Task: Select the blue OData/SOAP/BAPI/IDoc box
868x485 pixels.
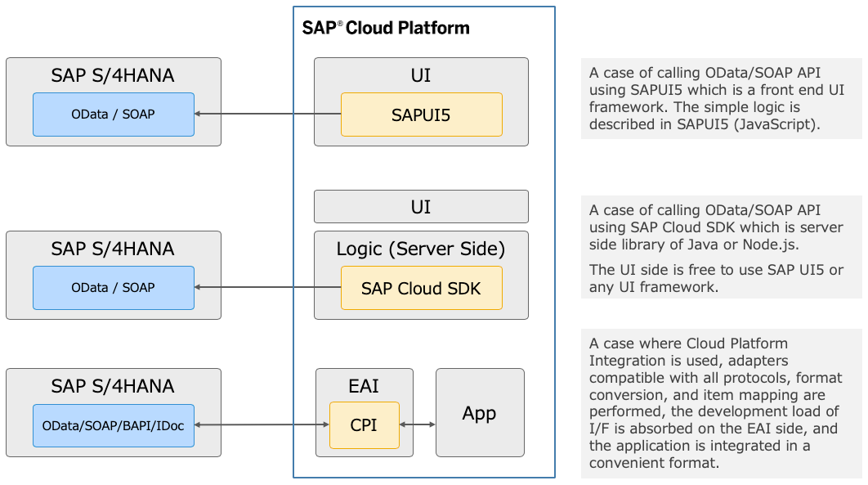Action: [114, 425]
